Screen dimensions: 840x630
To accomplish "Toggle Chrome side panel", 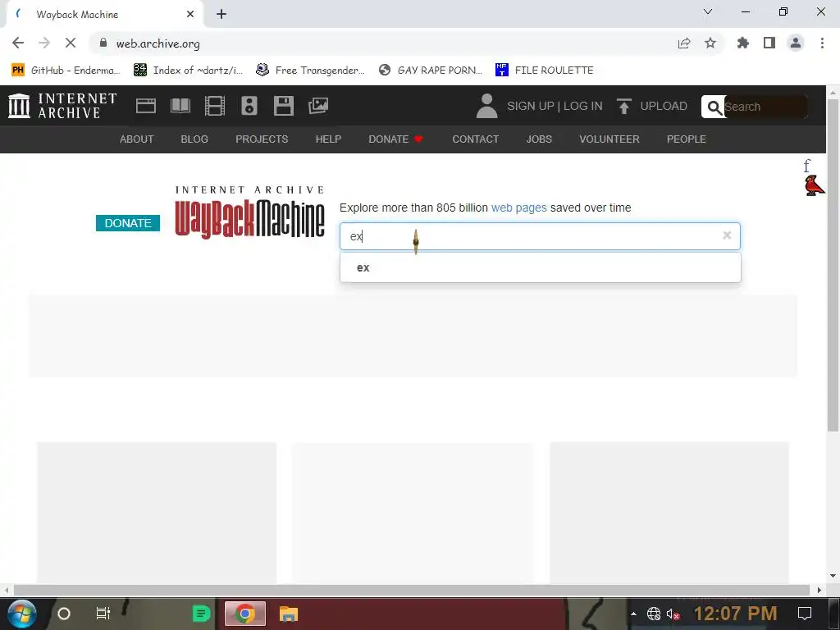I will tap(769, 43).
